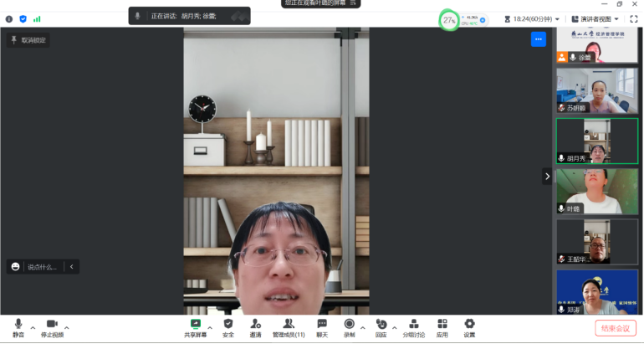Select 叶璐's video thumbnail
This screenshot has height=344, width=644.
click(597, 192)
